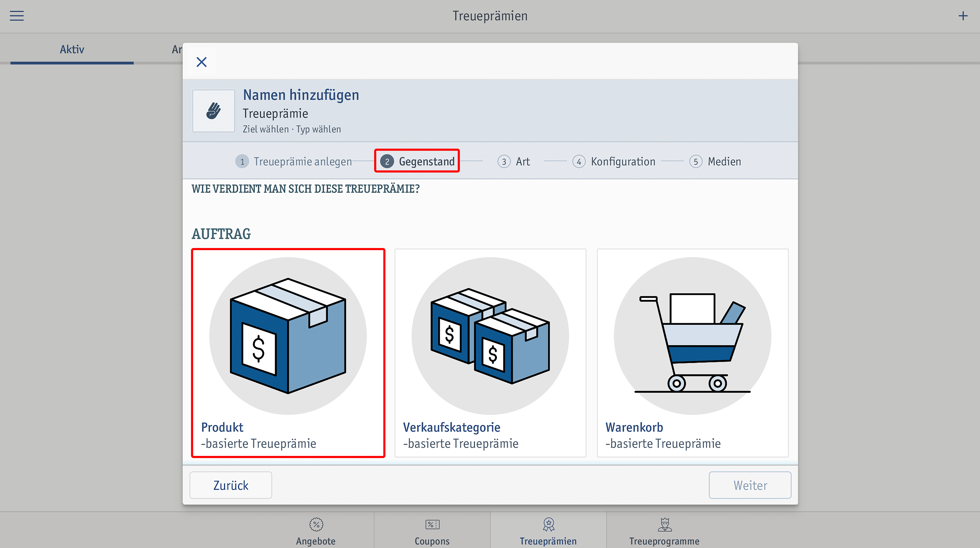
Task: Click the step 1 number circle
Action: point(242,161)
